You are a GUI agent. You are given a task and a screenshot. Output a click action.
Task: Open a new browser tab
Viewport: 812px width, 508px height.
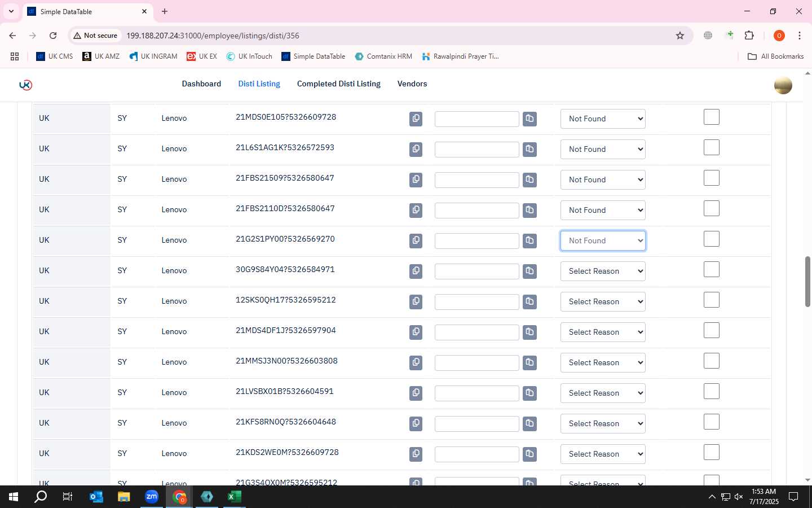pos(165,11)
